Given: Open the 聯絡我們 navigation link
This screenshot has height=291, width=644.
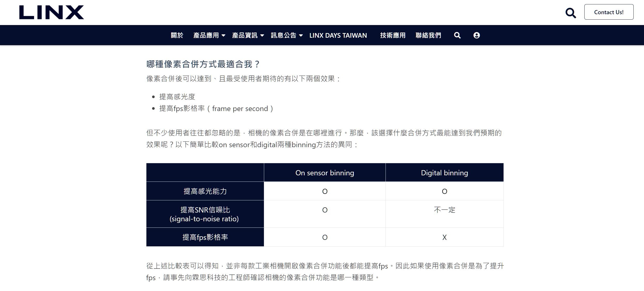Looking at the screenshot, I should pos(428,35).
